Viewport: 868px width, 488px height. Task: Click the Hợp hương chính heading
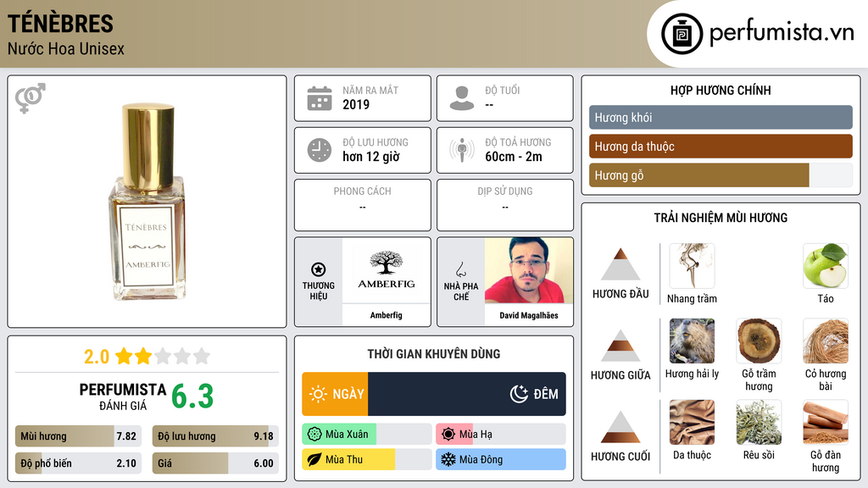[x=721, y=90]
